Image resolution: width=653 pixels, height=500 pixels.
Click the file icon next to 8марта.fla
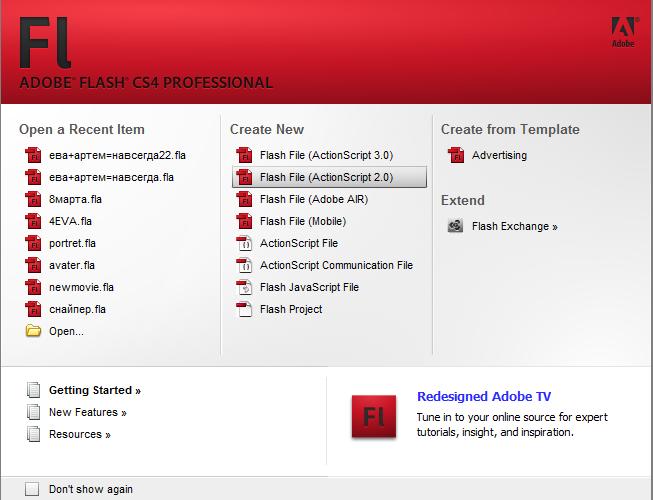[x=33, y=199]
